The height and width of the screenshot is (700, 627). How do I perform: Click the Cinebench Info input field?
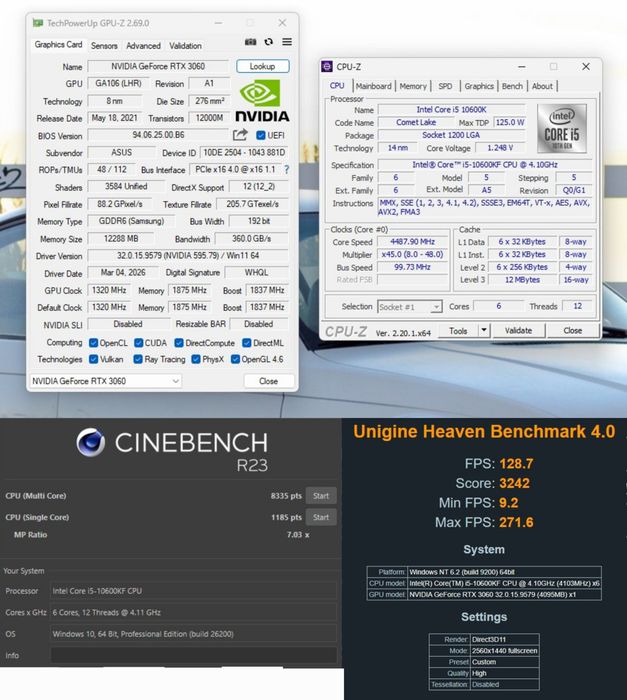point(193,655)
